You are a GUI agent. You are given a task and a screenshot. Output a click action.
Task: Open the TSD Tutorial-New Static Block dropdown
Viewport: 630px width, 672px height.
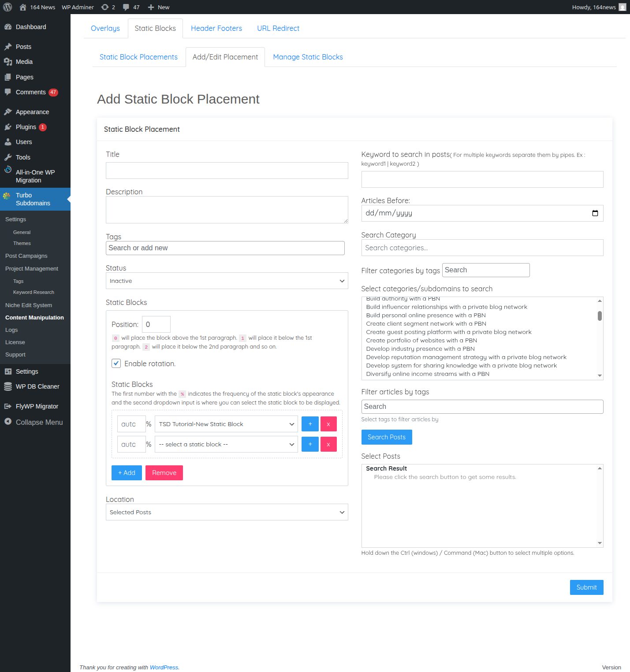point(226,424)
